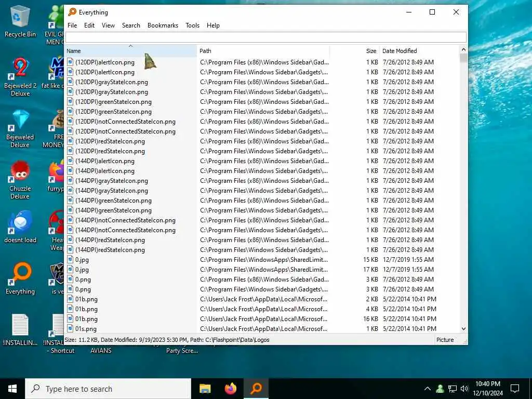This screenshot has width=532, height=399.
Task: Open the 'doesnt load' desktop shortcut
Action: tap(20, 227)
